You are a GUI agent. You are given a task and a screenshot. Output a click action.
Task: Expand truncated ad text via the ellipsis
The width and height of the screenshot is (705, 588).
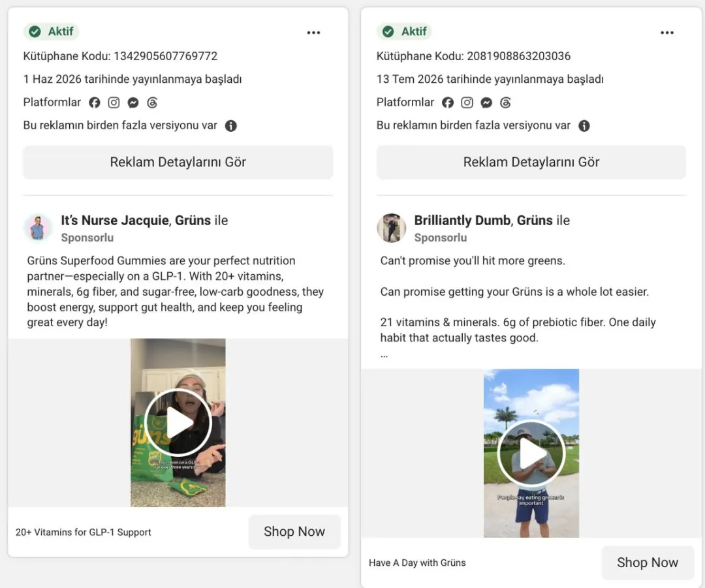(x=384, y=354)
